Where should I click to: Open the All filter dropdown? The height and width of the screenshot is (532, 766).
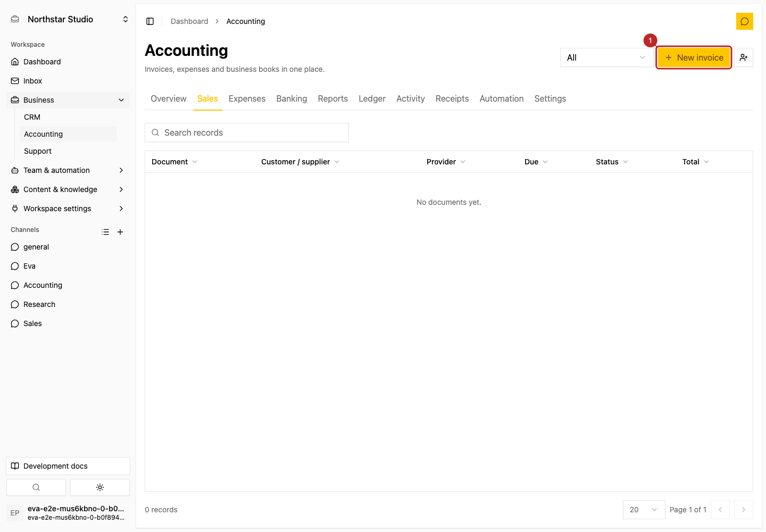coord(606,57)
